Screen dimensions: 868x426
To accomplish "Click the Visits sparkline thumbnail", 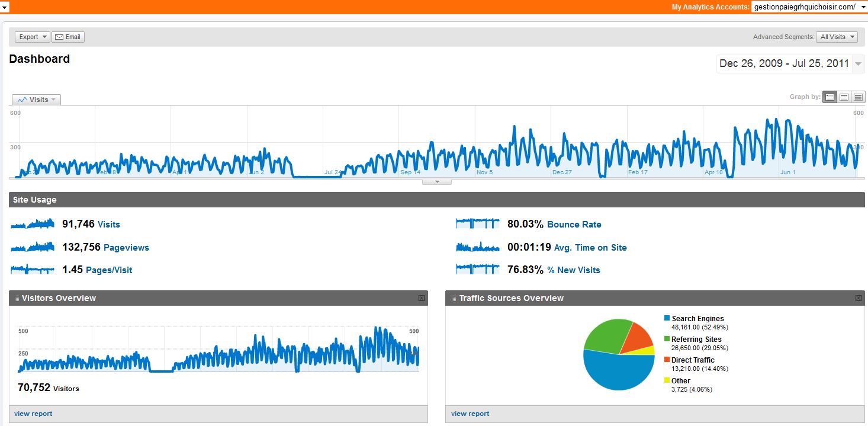I will tap(33, 224).
